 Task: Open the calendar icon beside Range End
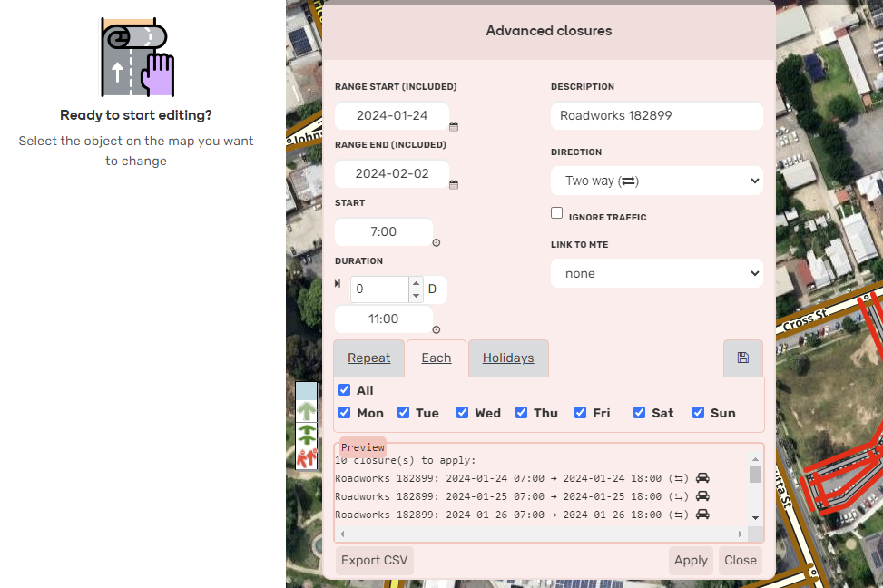click(x=454, y=185)
